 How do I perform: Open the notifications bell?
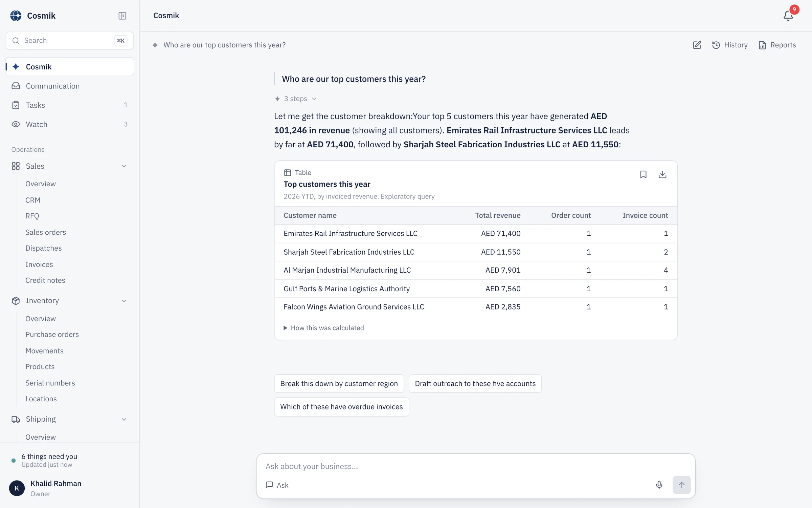(788, 16)
